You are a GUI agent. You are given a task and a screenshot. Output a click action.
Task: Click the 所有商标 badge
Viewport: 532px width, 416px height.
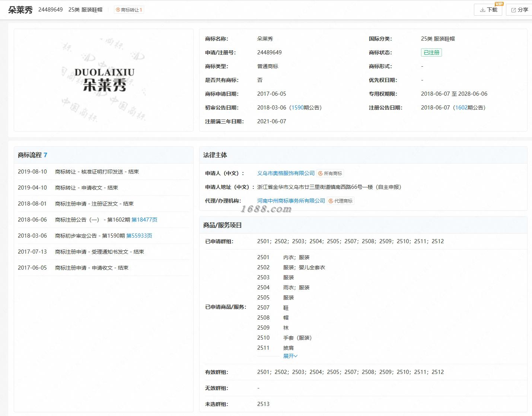click(x=330, y=174)
